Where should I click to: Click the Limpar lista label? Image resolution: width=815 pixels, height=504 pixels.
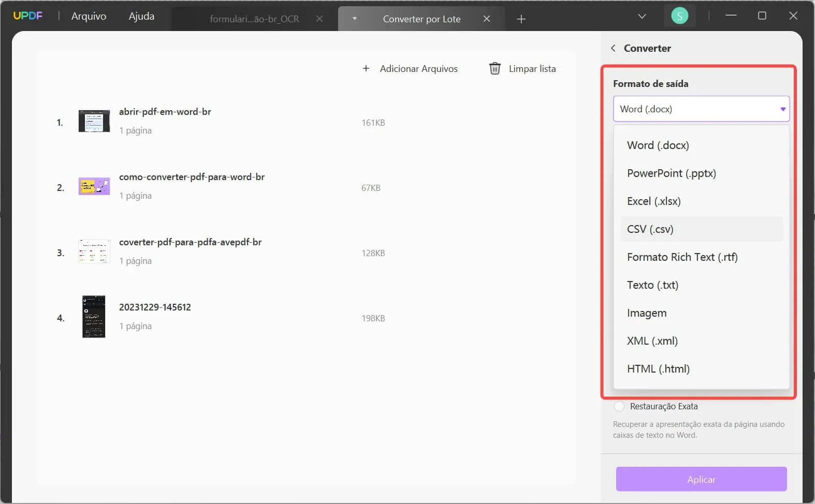(x=532, y=68)
